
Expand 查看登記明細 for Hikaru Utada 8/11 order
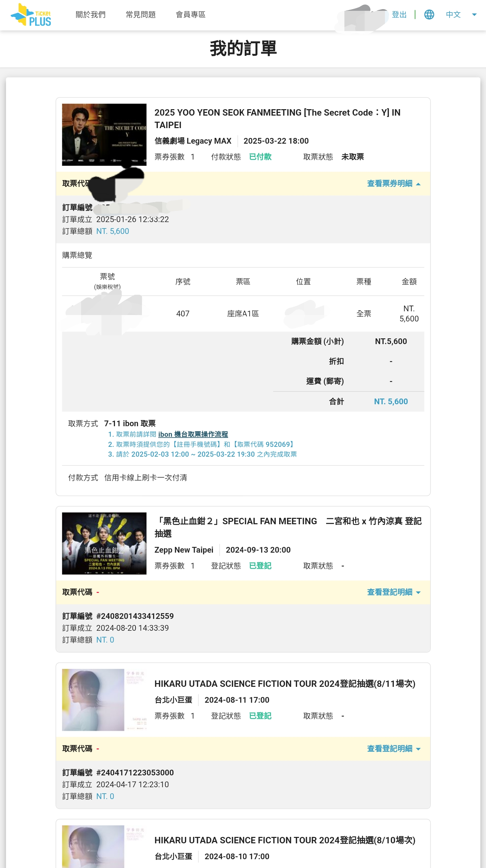394,749
